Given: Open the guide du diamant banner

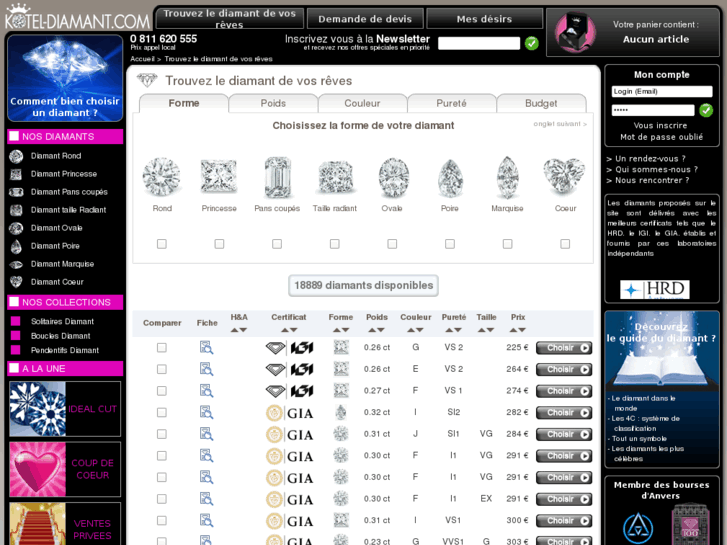Looking at the screenshot, I should (662, 352).
